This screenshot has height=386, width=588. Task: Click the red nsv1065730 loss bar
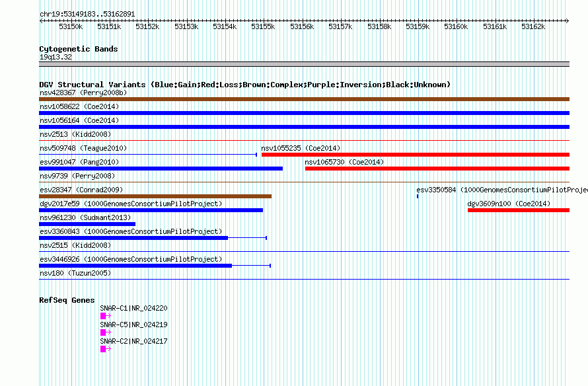437,169
